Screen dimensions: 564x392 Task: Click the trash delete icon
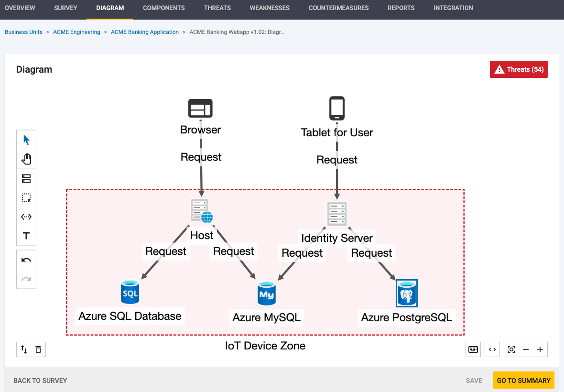pyautogui.click(x=38, y=349)
